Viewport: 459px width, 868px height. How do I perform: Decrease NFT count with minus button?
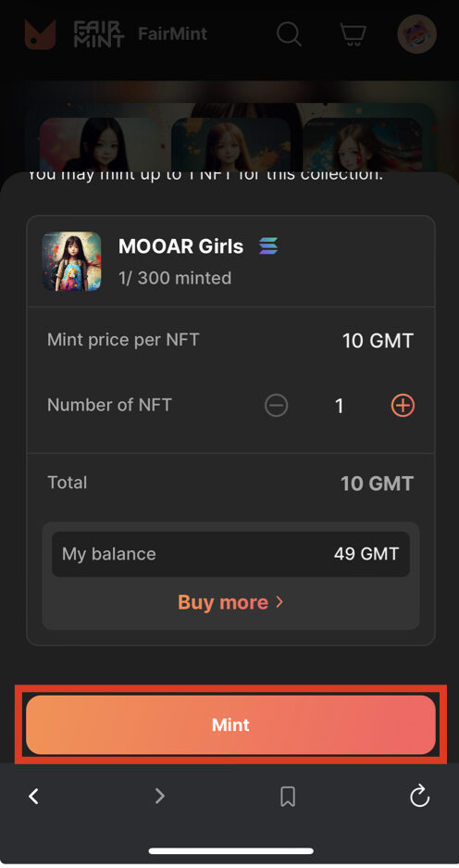(276, 406)
